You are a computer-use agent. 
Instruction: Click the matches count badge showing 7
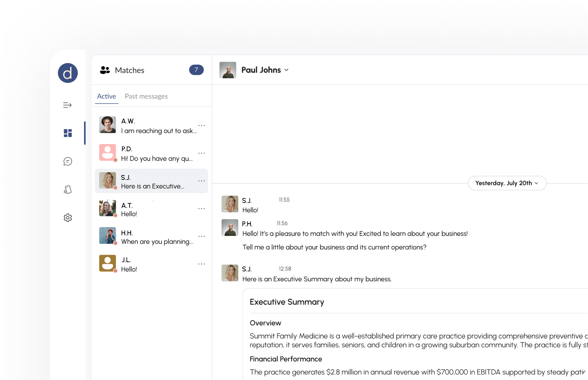pyautogui.click(x=196, y=70)
